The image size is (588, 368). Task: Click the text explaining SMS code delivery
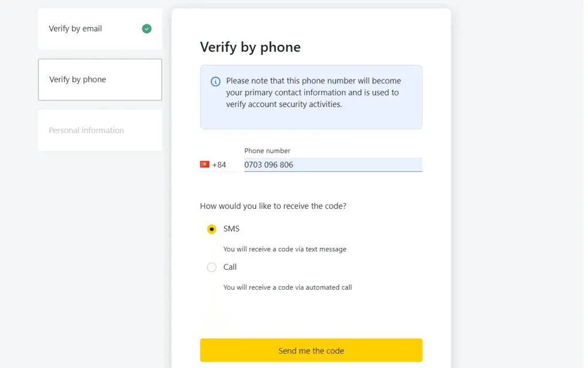tap(285, 249)
